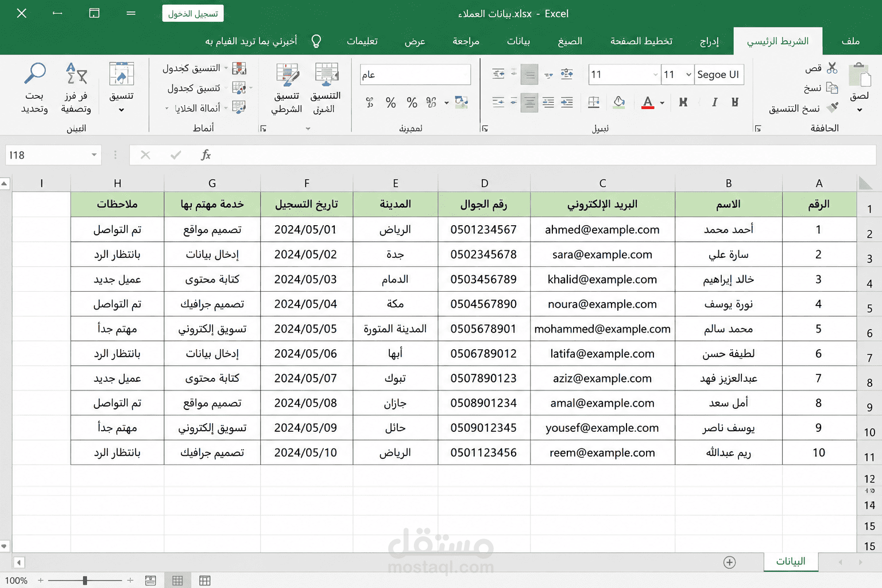Select the Format Painter brush icon
The width and height of the screenshot is (882, 588).
pyautogui.click(x=832, y=107)
